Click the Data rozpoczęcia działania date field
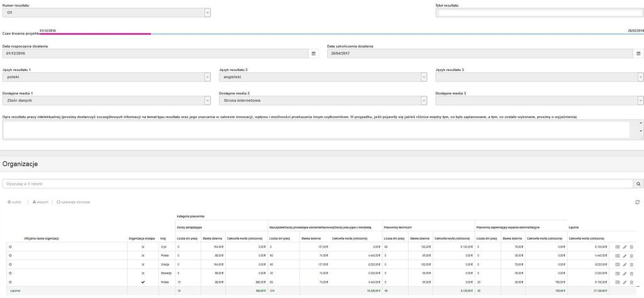The image size is (644, 298). pyautogui.click(x=156, y=53)
